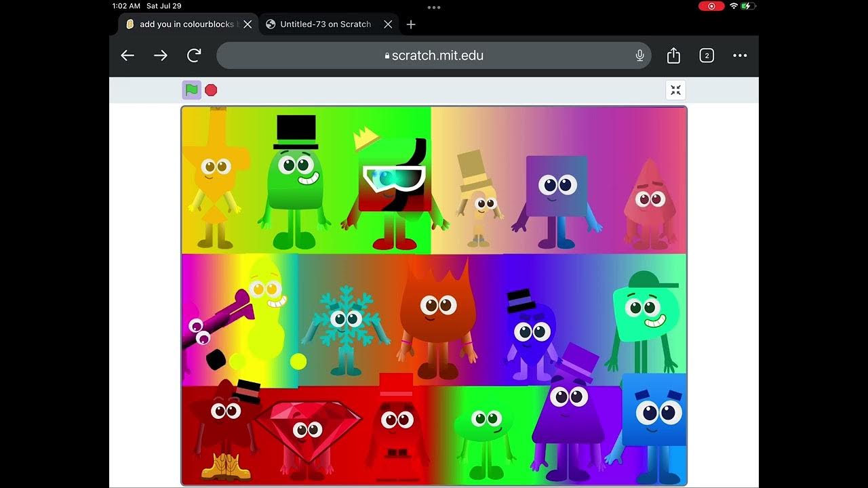Viewport: 868px width, 488px height.
Task: Tap the microphone voice search icon
Action: (x=639, y=56)
